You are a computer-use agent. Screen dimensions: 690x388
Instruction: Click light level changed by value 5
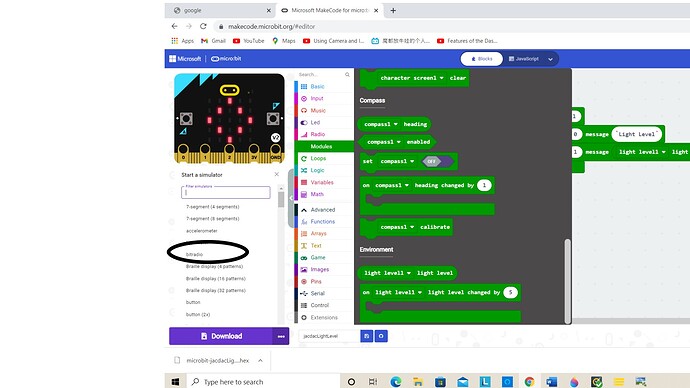tap(510, 292)
